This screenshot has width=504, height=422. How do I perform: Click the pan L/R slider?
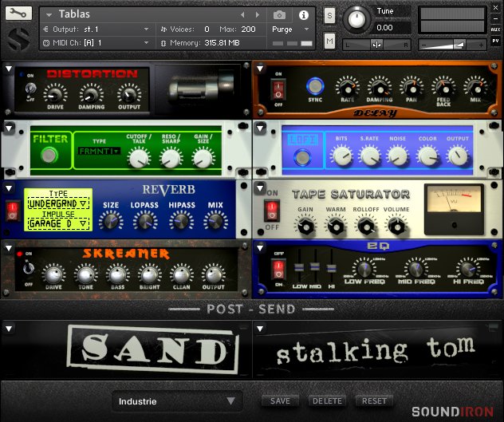[376, 45]
